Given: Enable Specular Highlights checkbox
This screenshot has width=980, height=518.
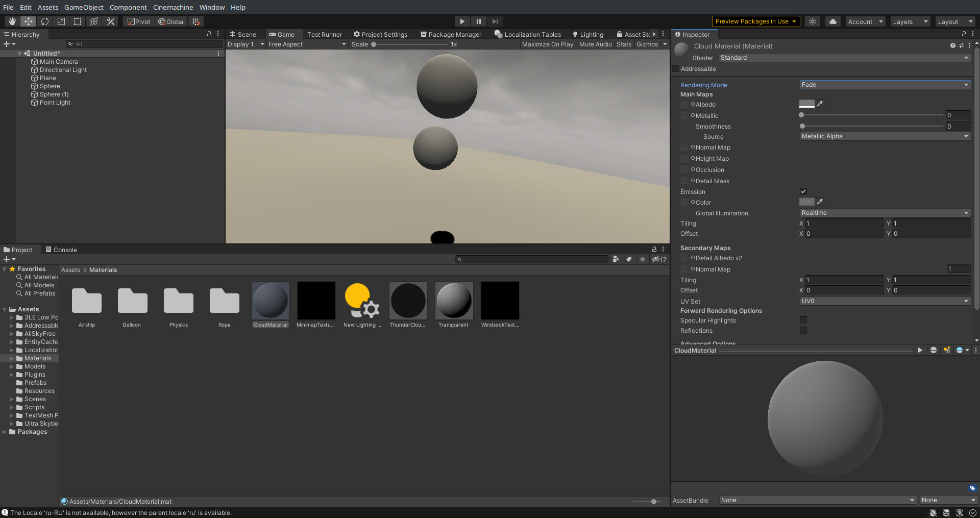Looking at the screenshot, I should coord(803,320).
